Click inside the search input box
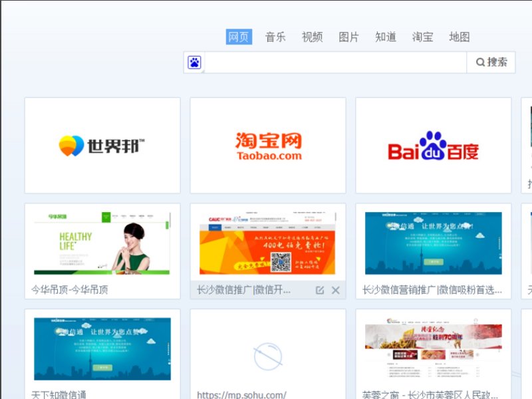This screenshot has height=399, width=532. [332, 63]
